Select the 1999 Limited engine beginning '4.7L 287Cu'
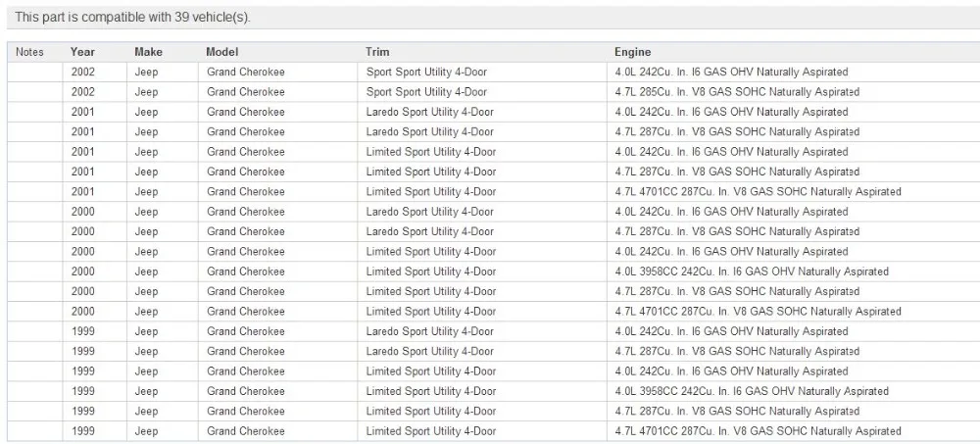 point(737,412)
